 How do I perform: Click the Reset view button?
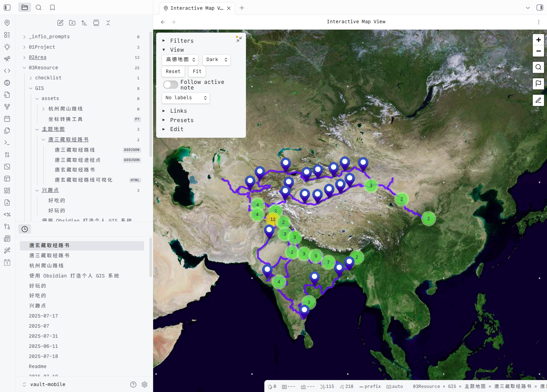tap(173, 72)
